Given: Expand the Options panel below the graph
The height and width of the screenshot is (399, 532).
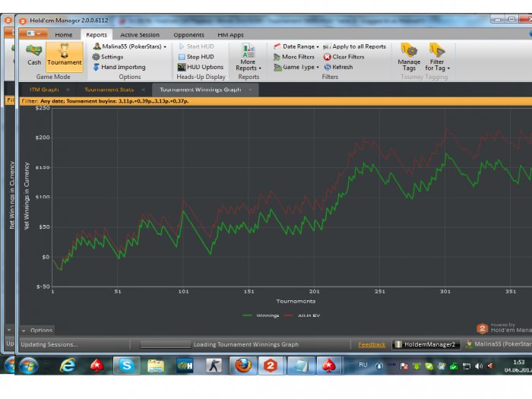Looking at the screenshot, I should [x=36, y=330].
